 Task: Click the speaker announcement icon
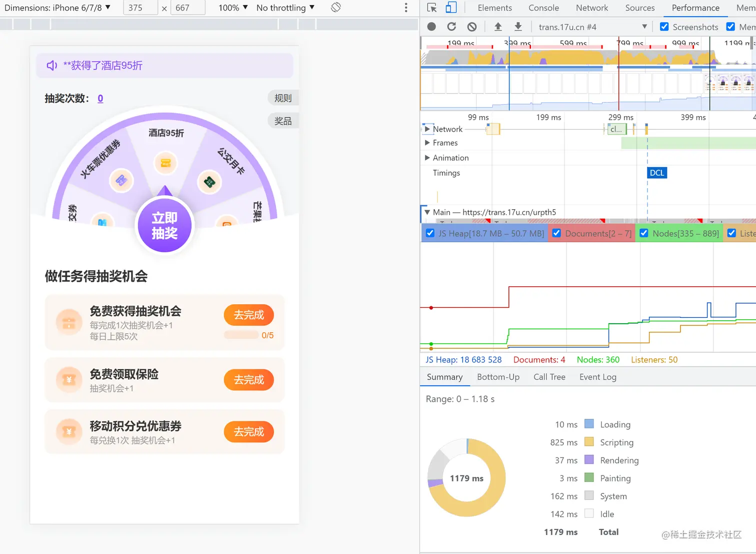[52, 66]
